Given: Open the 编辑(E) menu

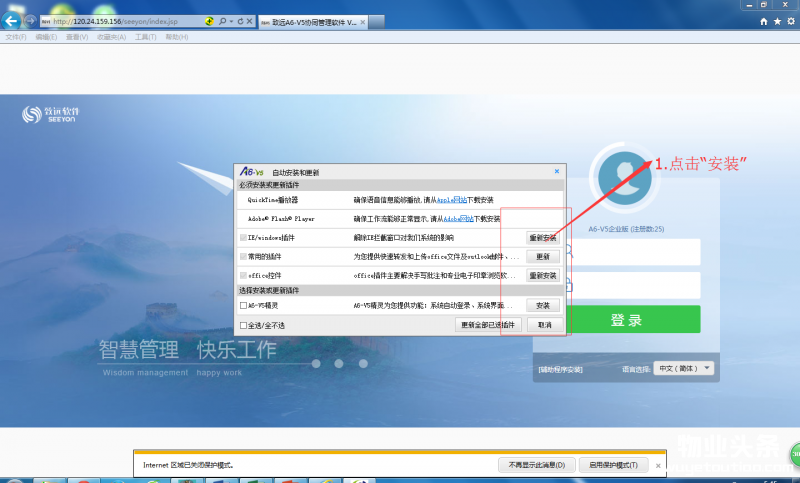Looking at the screenshot, I should pyautogui.click(x=46, y=37).
